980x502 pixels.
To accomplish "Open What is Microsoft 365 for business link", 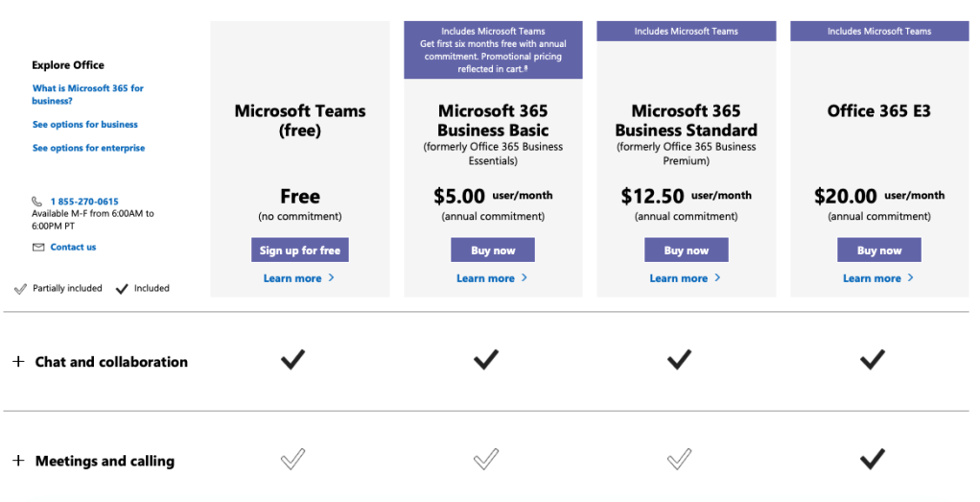I will (87, 94).
